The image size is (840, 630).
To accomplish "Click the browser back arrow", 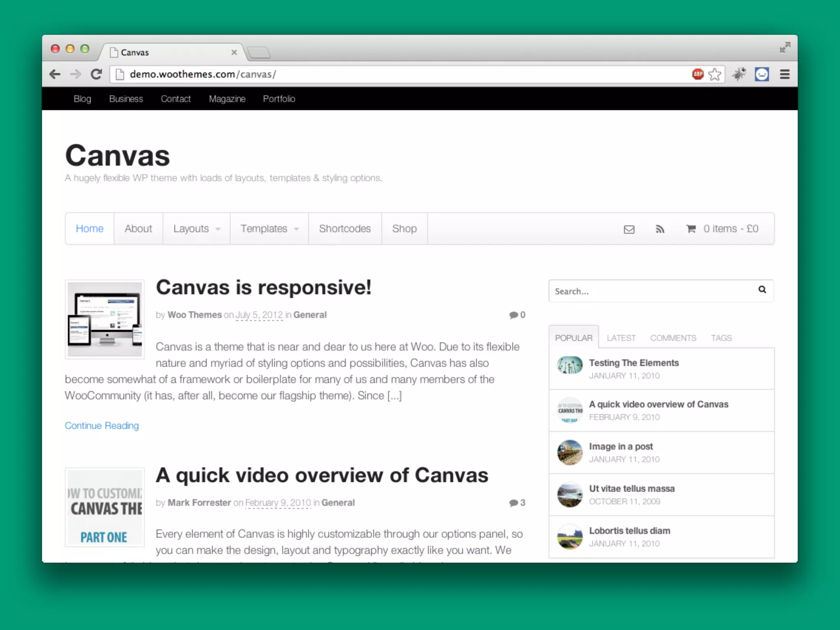I will (55, 74).
